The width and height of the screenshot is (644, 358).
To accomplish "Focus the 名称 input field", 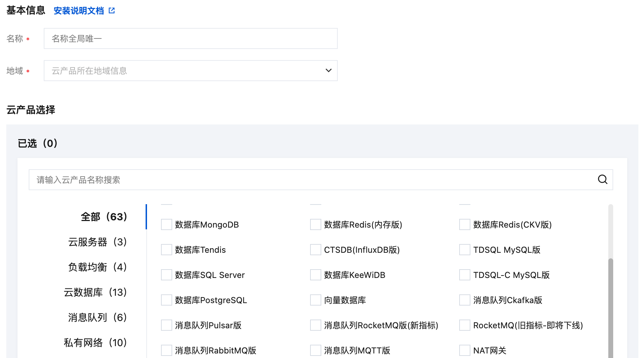I will 190,38.
